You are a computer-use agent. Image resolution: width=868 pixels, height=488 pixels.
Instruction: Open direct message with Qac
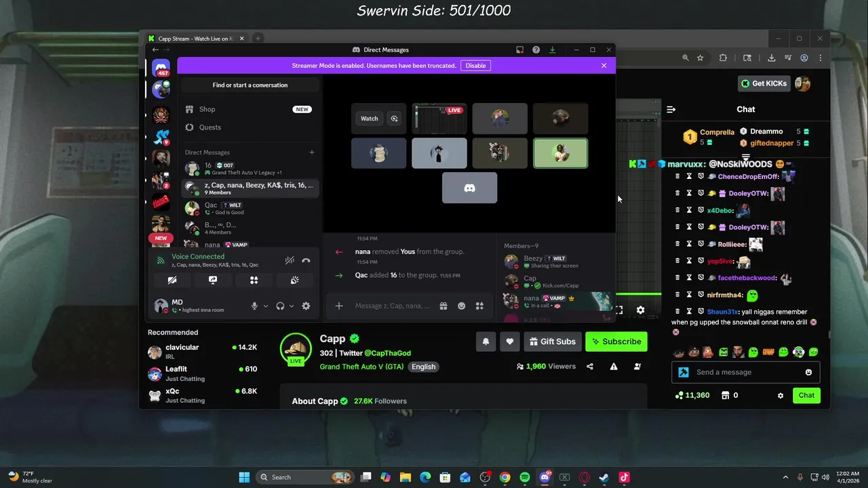click(x=250, y=208)
